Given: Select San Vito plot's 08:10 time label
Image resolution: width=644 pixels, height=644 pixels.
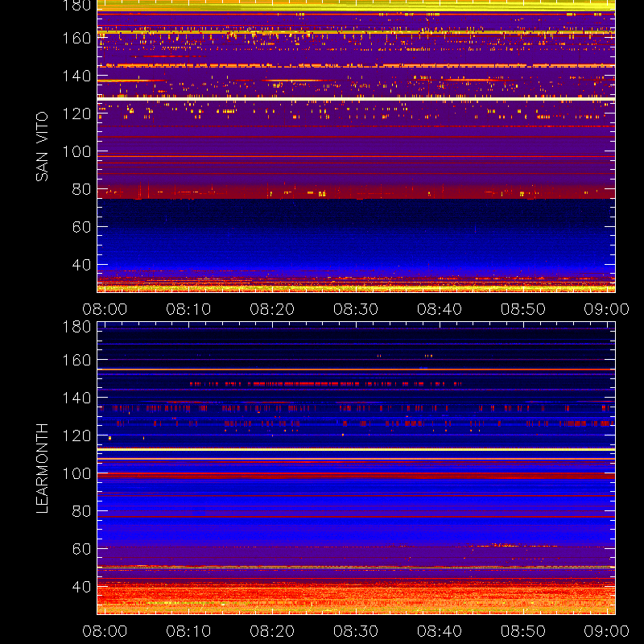Looking at the screenshot, I should pyautogui.click(x=188, y=309).
